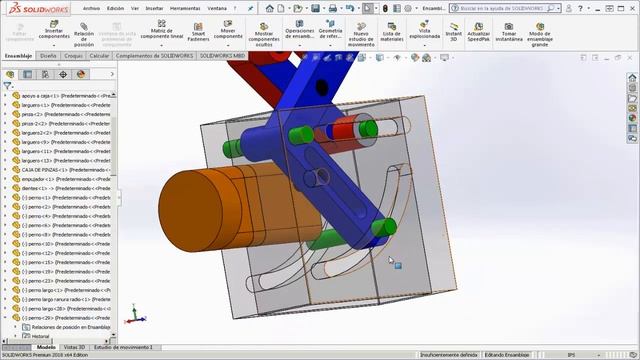The height and width of the screenshot is (360, 640).
Task: Open the Insertar menu
Action: 154,8
